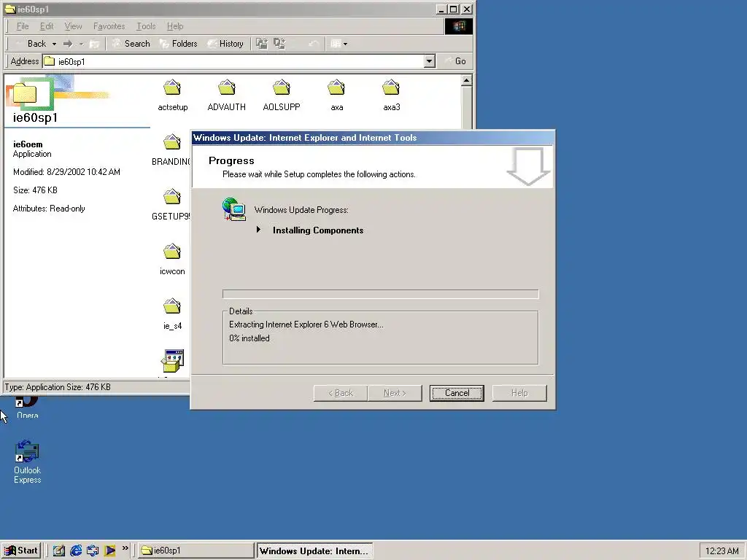Click 'Type: Application Size: 476 KB' status bar
The height and width of the screenshot is (560, 747).
coord(58,387)
